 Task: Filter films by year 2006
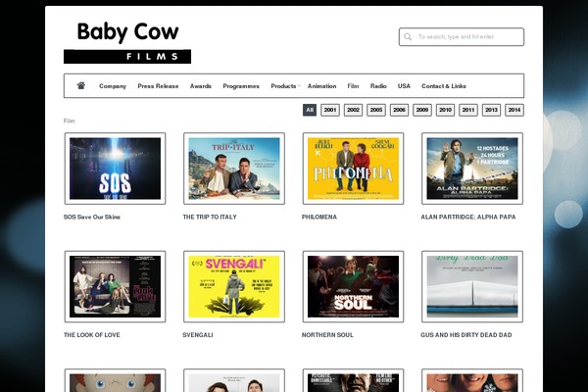(399, 110)
